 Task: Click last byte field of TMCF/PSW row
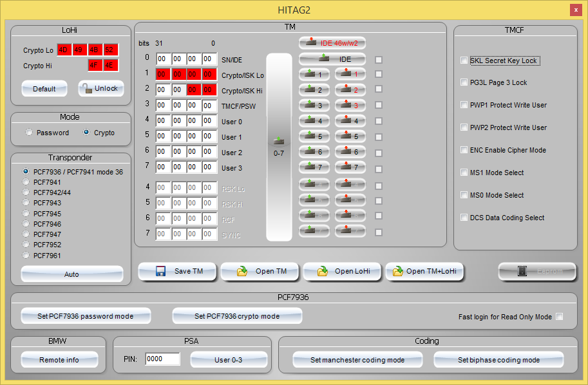(x=209, y=106)
